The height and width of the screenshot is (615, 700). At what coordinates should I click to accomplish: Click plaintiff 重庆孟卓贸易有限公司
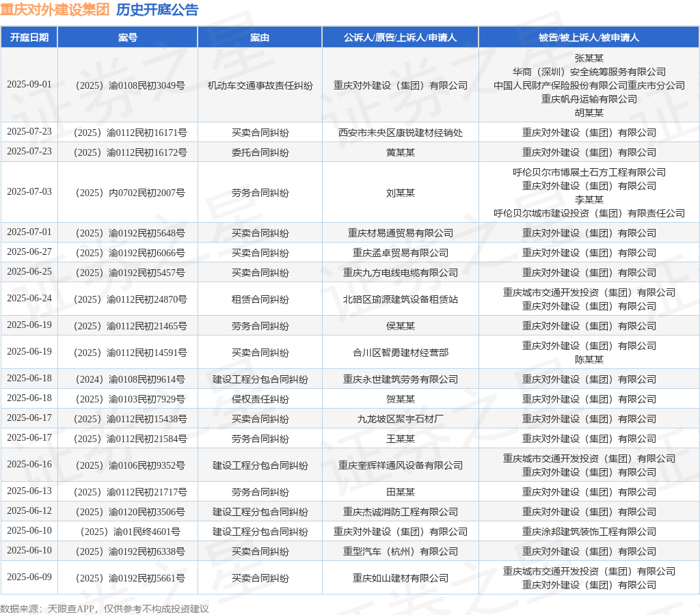click(400, 253)
